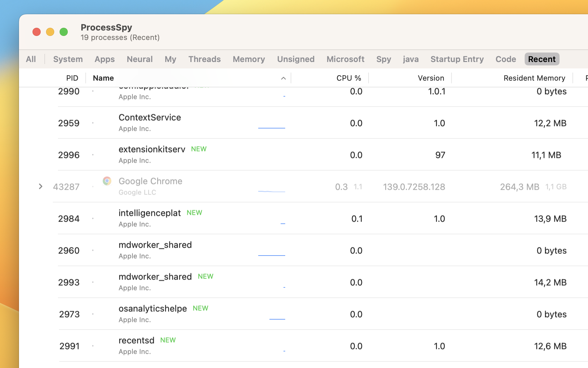Click the Google Chrome application icon
This screenshot has width=588, height=368.
click(x=107, y=181)
